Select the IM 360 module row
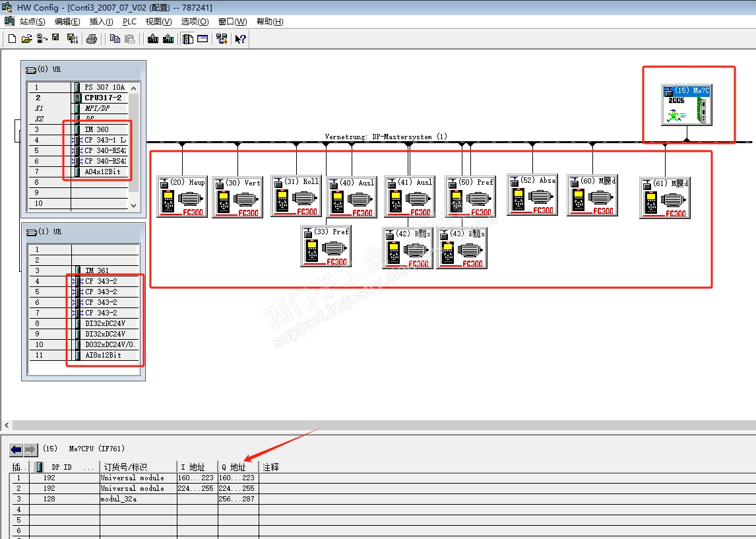This screenshot has height=539, width=756. pyautogui.click(x=78, y=129)
